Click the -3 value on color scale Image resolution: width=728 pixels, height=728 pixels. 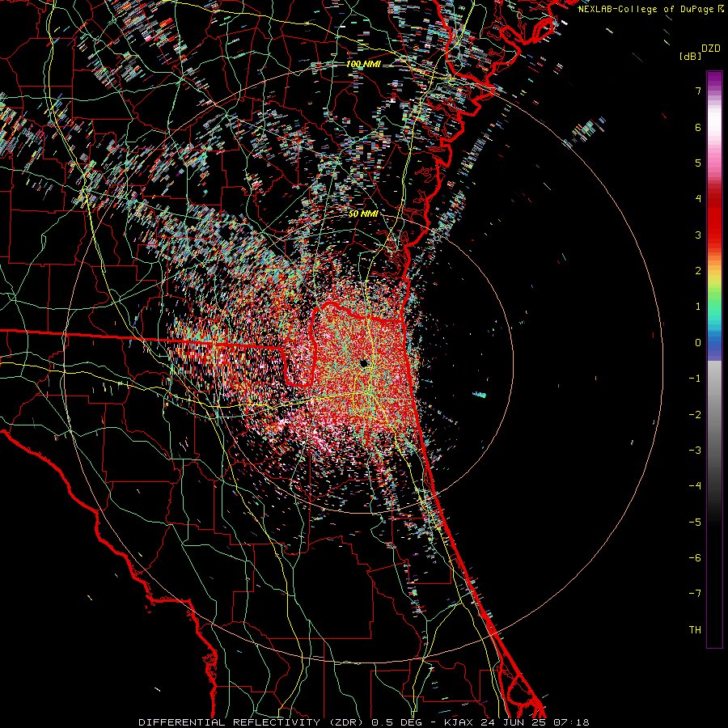pos(695,451)
